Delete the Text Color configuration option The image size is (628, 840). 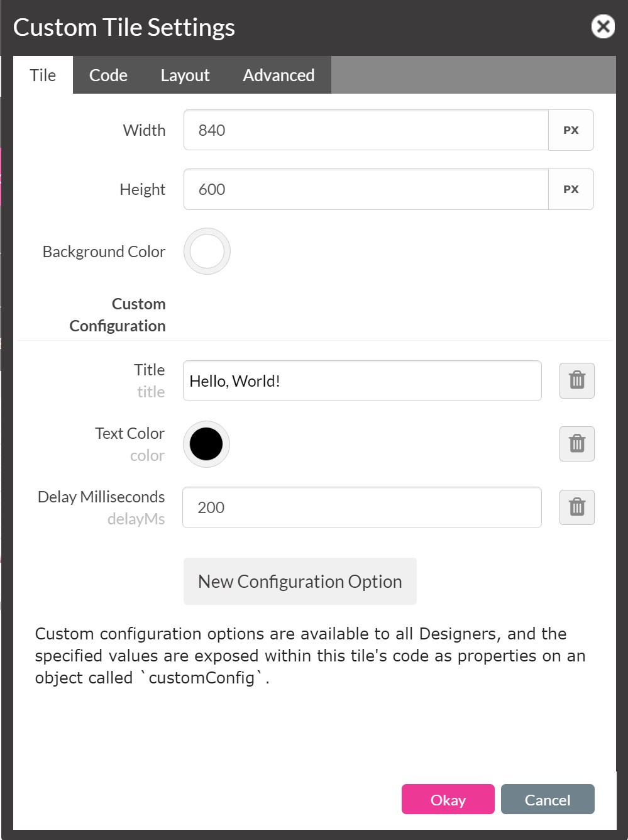click(x=576, y=444)
